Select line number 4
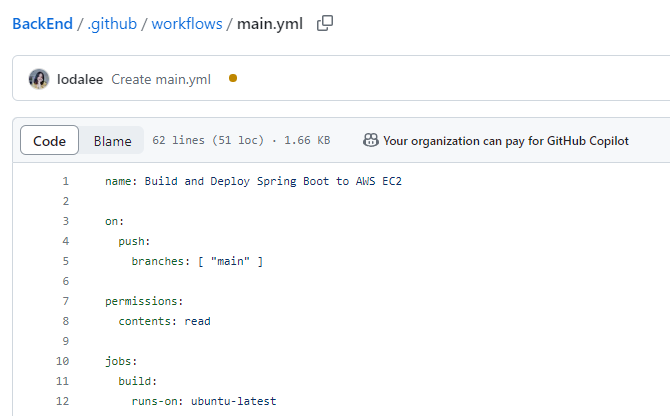670x416 pixels. [x=65, y=241]
